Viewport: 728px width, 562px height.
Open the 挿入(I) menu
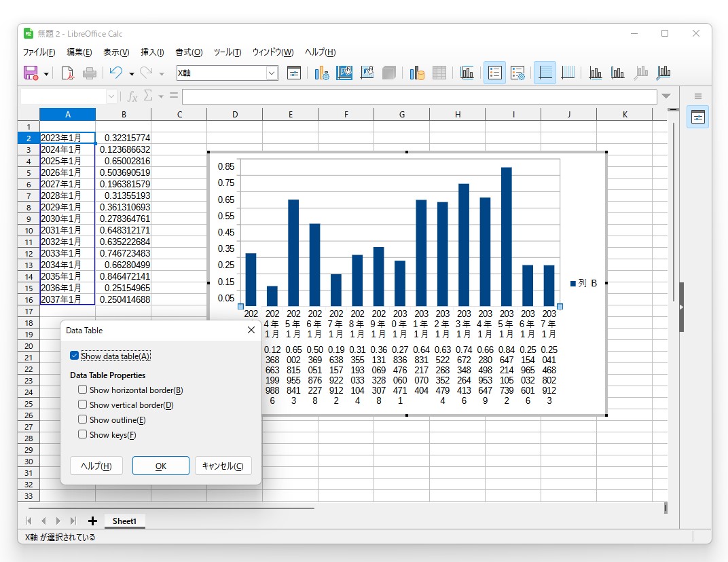click(x=152, y=52)
